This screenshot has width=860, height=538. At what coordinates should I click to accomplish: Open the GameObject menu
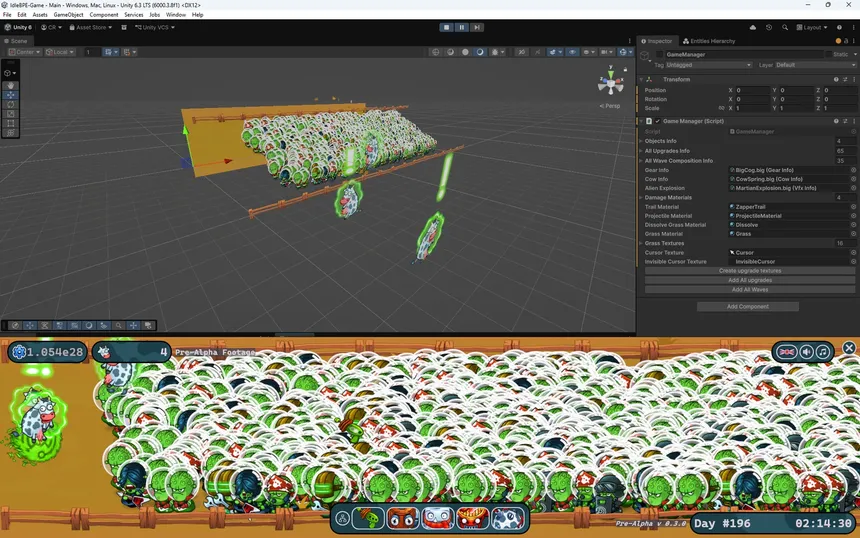click(68, 15)
